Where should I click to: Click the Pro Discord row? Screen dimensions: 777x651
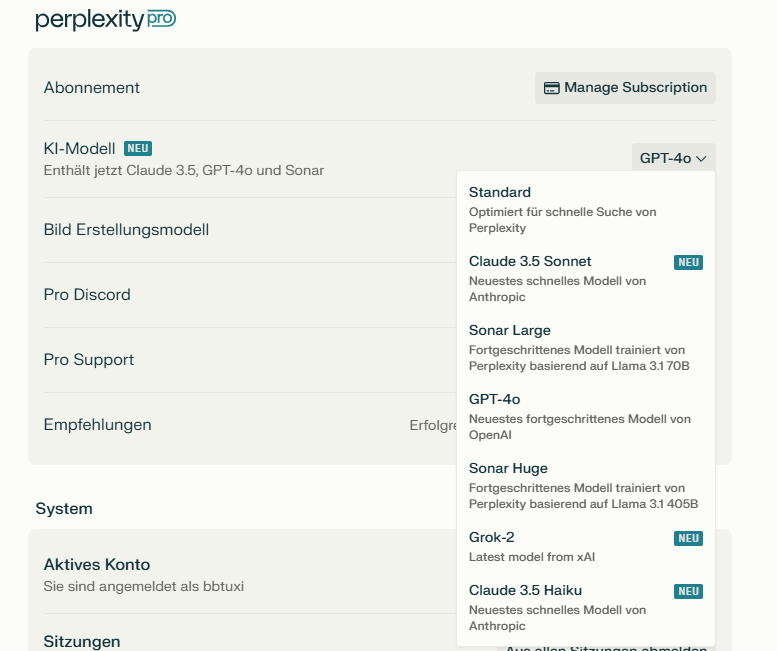88,295
